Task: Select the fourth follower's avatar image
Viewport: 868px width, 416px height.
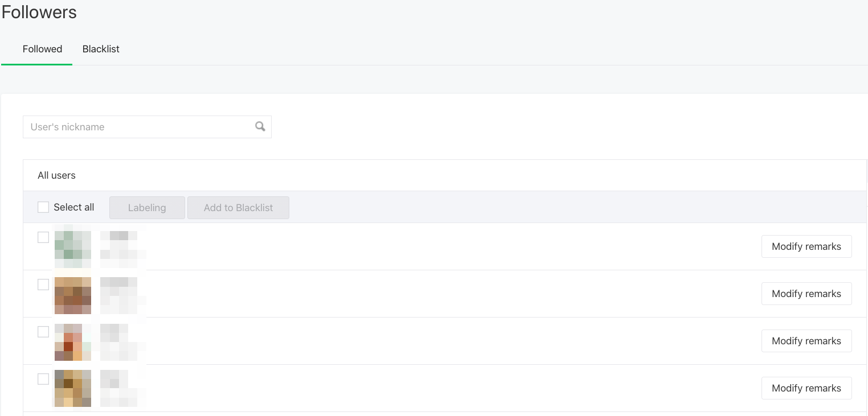Action: pyautogui.click(x=72, y=389)
